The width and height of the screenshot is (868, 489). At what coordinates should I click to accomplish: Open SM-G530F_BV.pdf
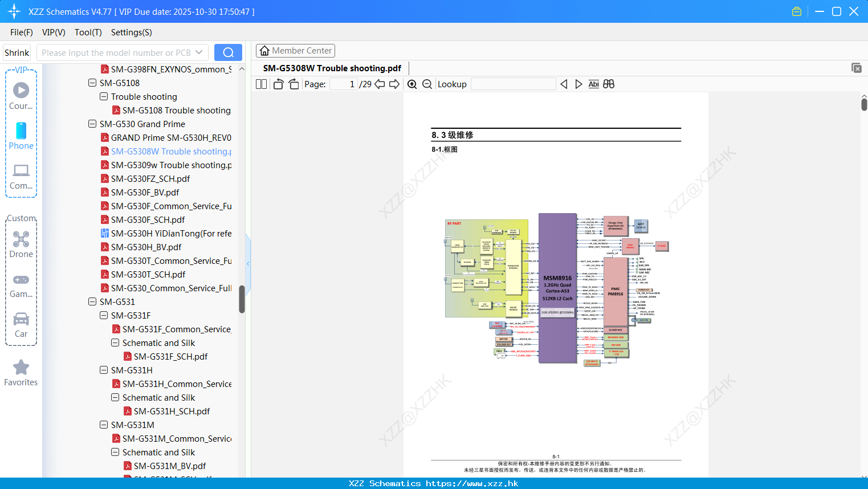[x=140, y=192]
